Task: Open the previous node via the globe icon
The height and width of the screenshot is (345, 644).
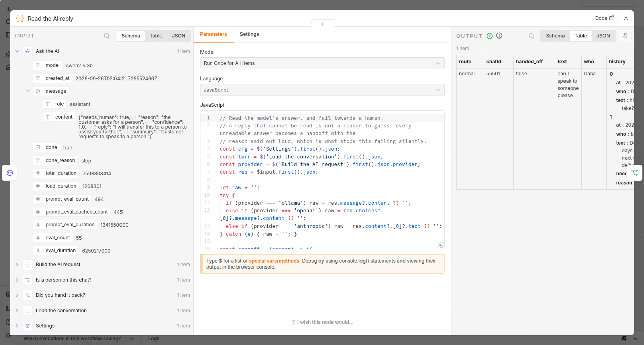Action: (x=10, y=173)
